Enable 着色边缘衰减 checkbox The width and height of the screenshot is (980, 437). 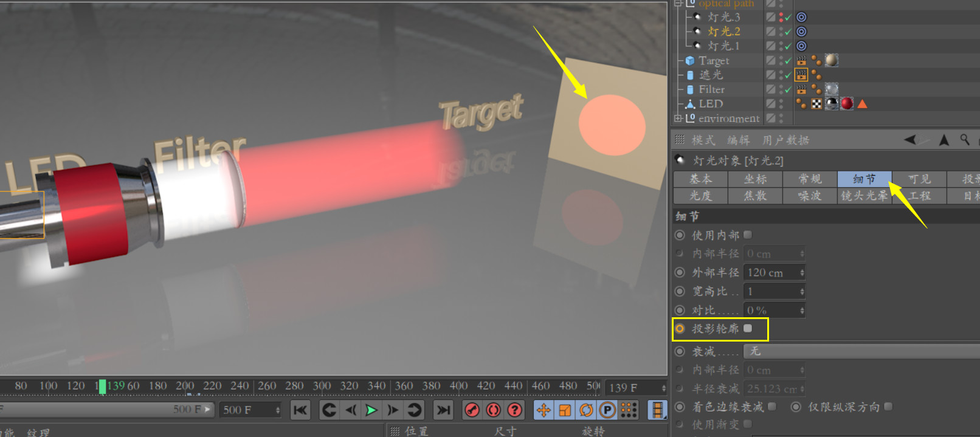coord(772,406)
